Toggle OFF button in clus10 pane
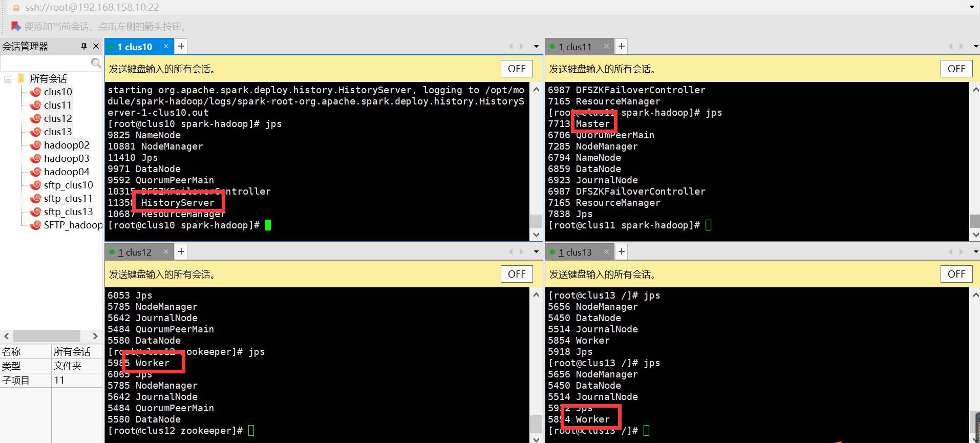This screenshot has height=443, width=980. (517, 69)
